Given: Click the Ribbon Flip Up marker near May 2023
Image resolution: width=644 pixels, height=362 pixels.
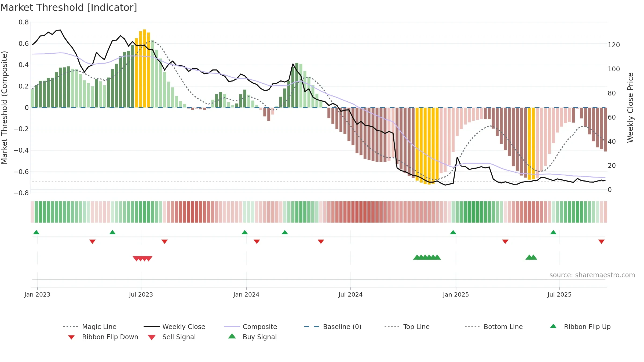Looking at the screenshot, I should point(112,232).
